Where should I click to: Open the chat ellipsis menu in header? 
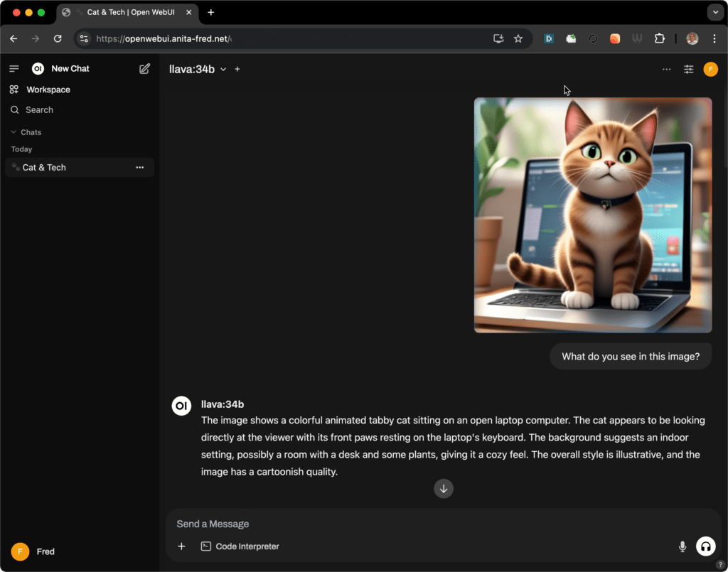tap(666, 69)
